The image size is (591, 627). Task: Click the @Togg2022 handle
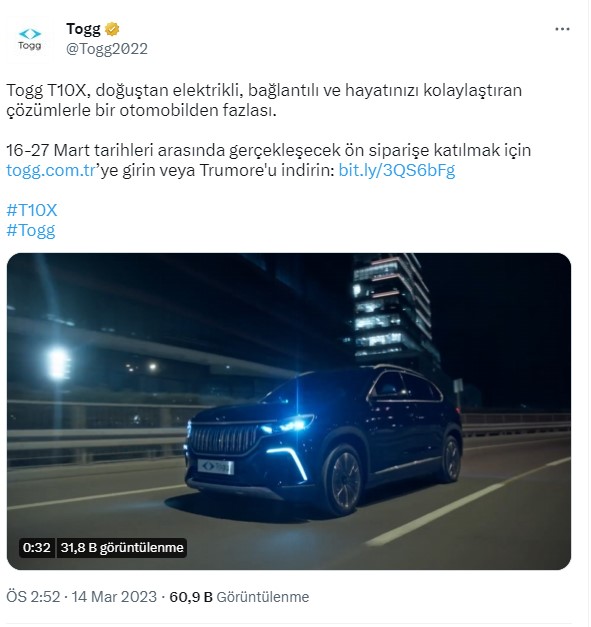107,49
